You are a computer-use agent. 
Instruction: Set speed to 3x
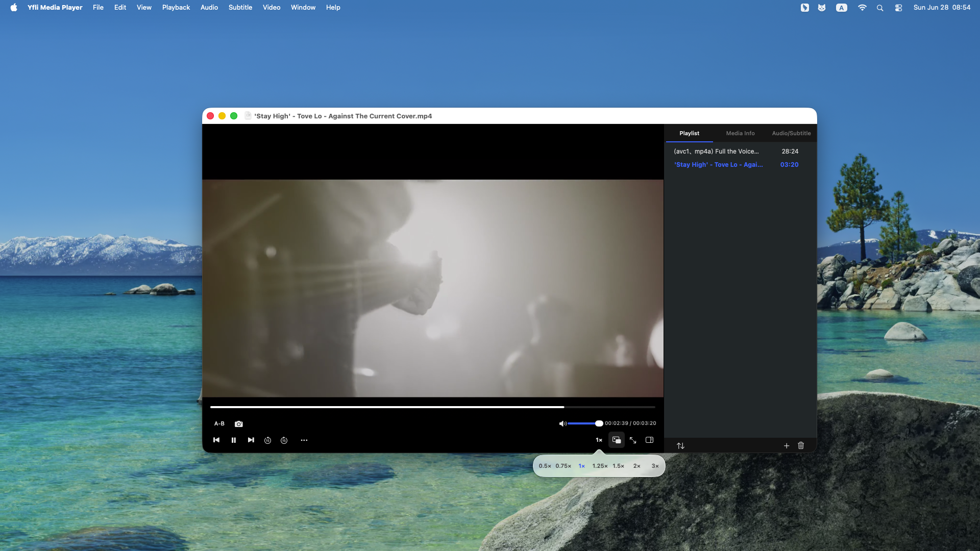coord(655,466)
